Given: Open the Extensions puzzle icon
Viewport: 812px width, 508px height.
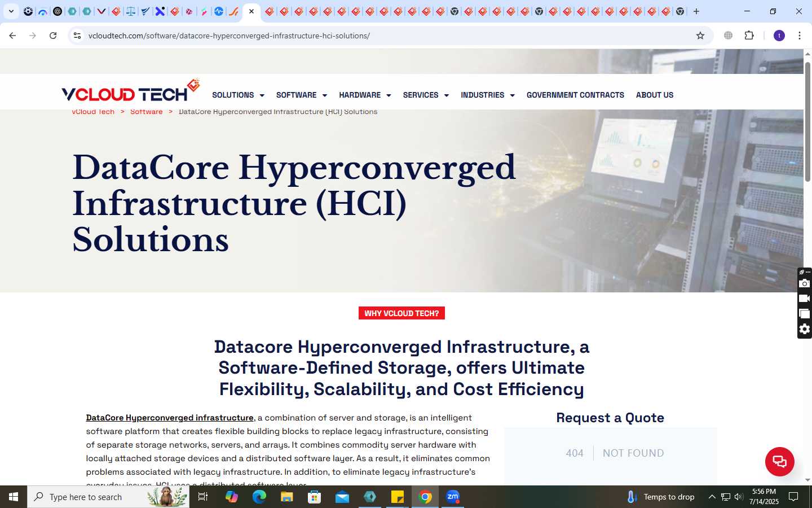Looking at the screenshot, I should point(749,36).
